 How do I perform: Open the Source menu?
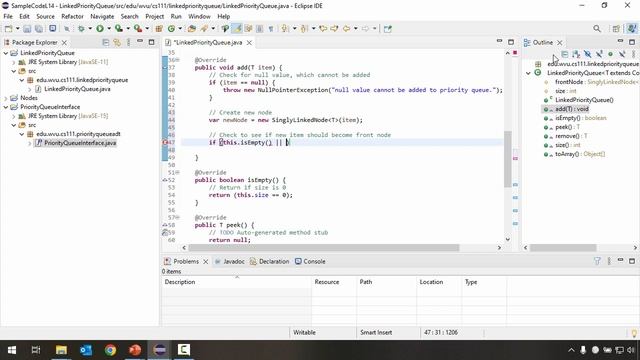point(45,16)
